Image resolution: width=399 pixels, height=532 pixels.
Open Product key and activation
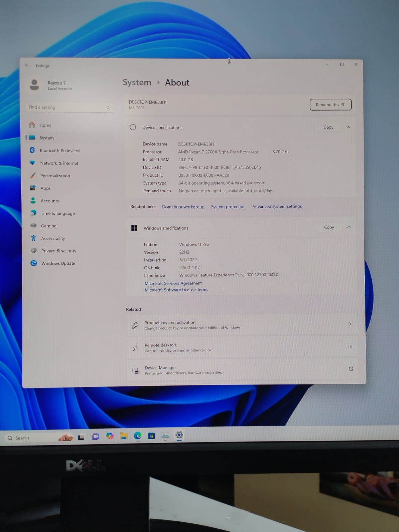click(x=242, y=325)
